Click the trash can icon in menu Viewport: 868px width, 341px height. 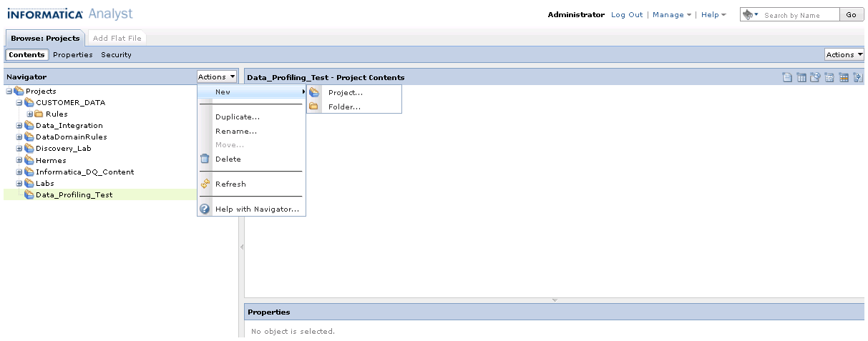(x=205, y=159)
